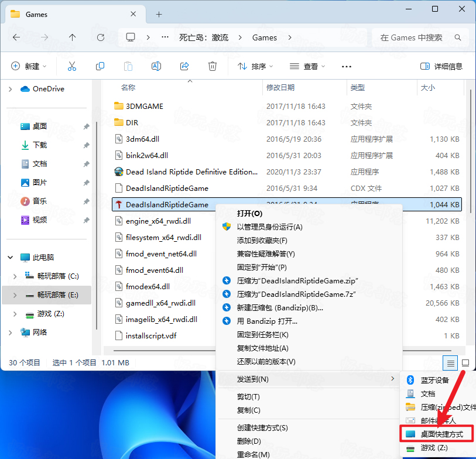The height and width of the screenshot is (459, 476).
Task: Click the search magnifier icon
Action: point(458,37)
